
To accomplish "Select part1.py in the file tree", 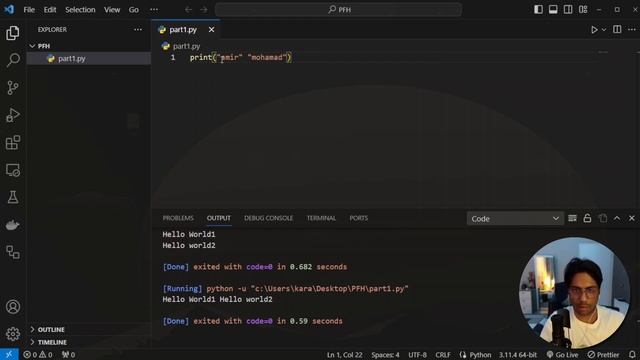I will click(89, 58).
